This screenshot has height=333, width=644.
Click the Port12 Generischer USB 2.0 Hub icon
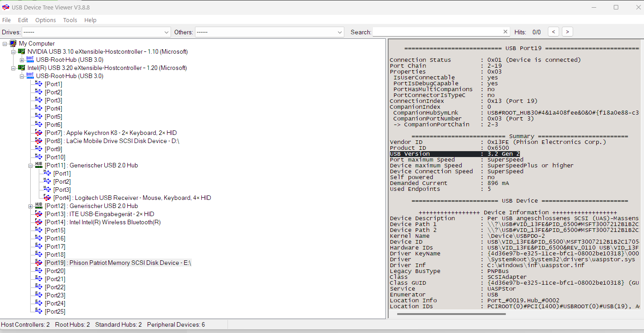(39, 206)
